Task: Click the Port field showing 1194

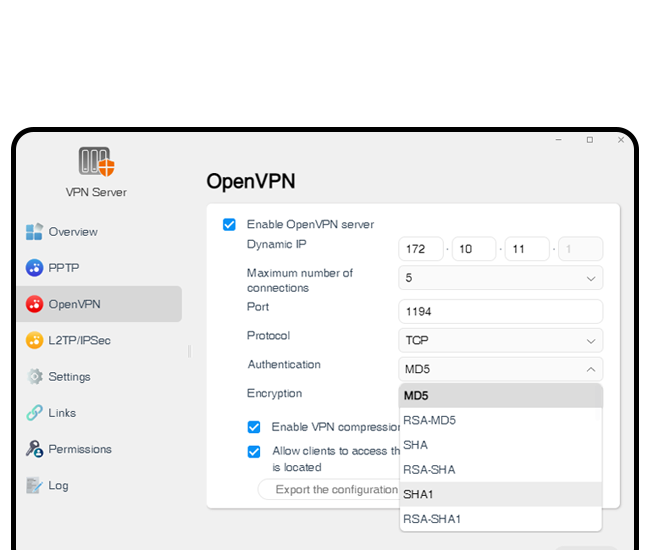Action: (x=500, y=311)
